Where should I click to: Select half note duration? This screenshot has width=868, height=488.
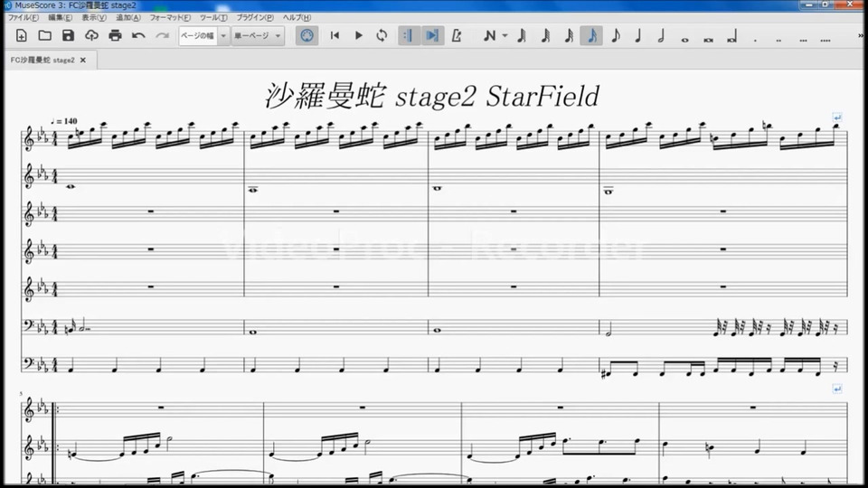pyautogui.click(x=661, y=36)
